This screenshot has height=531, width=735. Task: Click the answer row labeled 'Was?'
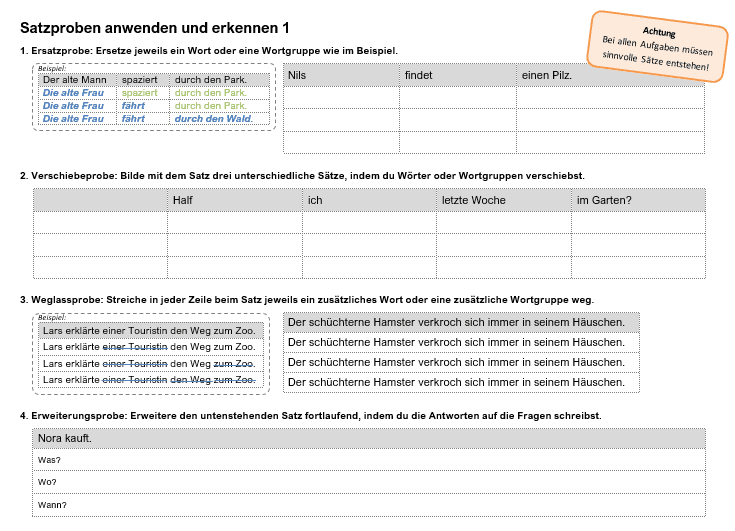pyautogui.click(x=369, y=460)
